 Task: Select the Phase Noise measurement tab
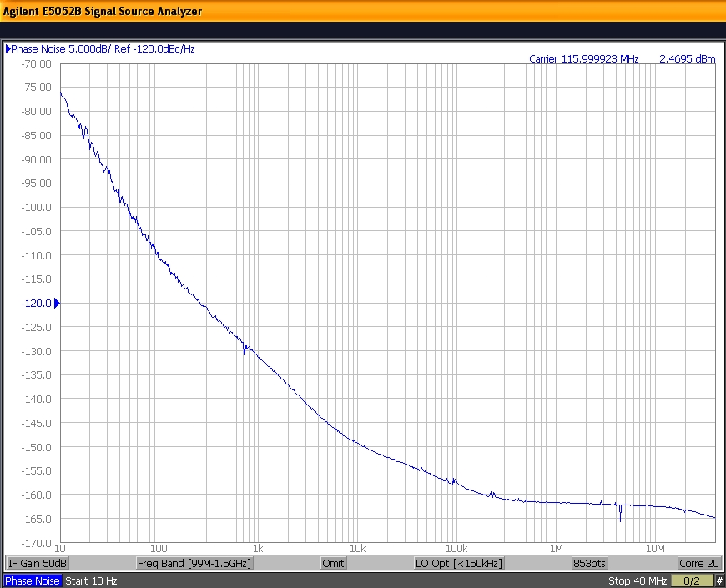[33, 581]
